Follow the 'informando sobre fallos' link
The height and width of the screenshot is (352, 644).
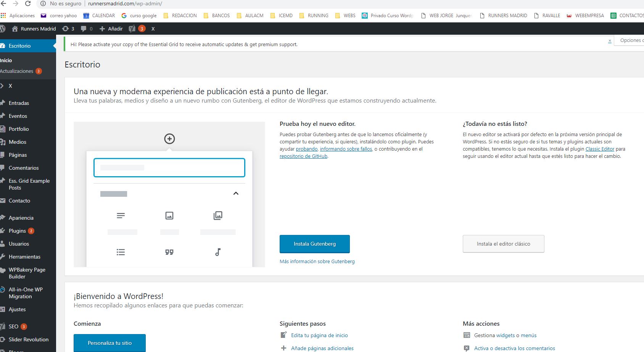point(346,149)
